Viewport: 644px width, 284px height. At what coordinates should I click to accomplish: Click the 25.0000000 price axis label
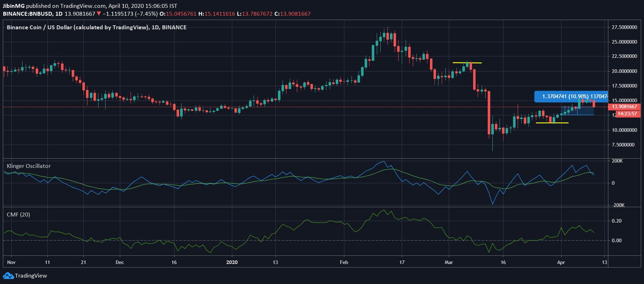coord(624,42)
